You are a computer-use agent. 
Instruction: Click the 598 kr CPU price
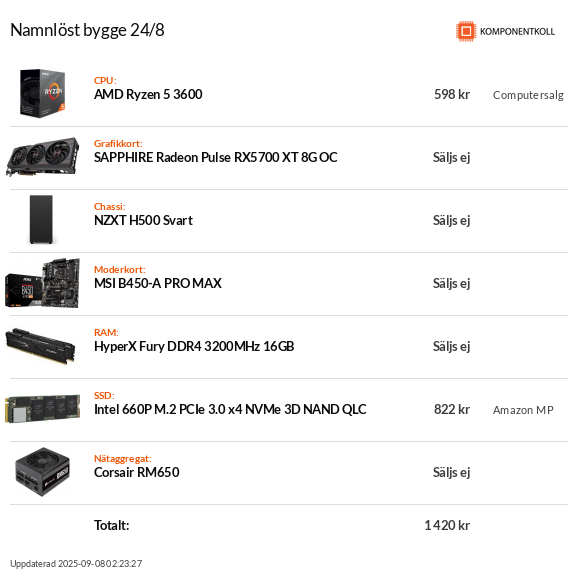click(452, 95)
